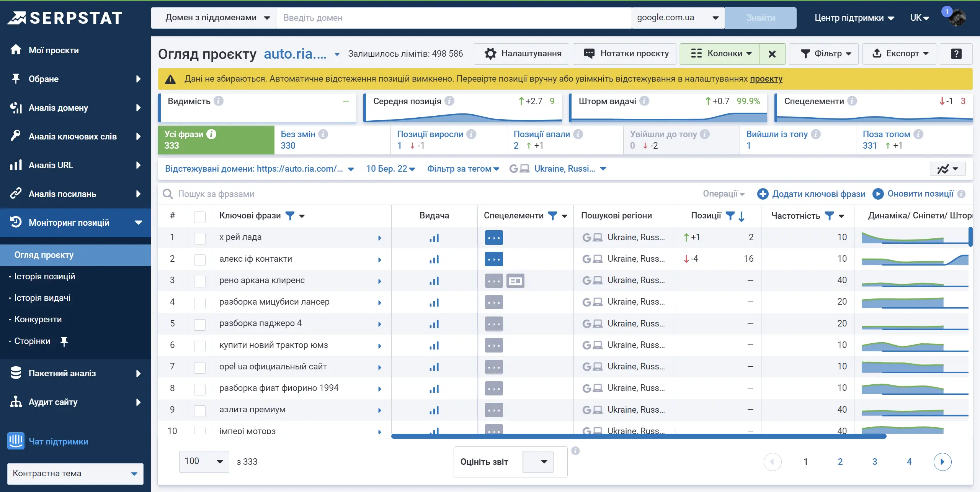
Task: Click info icon next to Видимість
Action: click(219, 101)
